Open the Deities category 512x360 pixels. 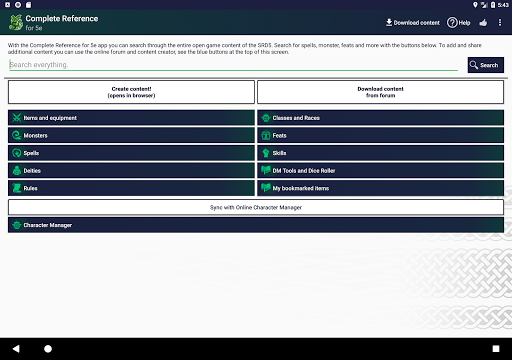[x=131, y=171]
